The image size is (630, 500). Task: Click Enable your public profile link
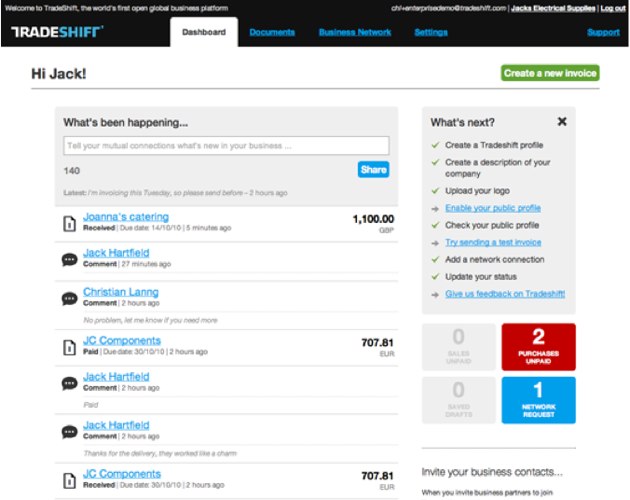(493, 208)
